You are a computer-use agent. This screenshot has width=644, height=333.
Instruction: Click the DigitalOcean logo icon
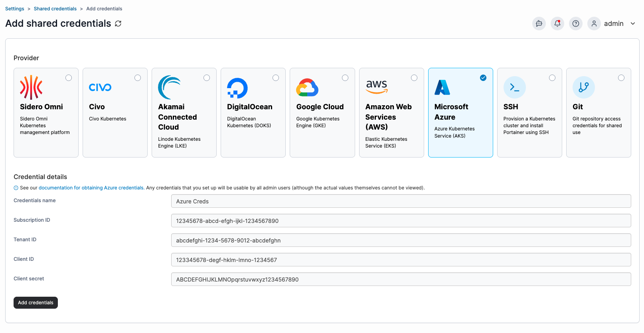click(237, 88)
